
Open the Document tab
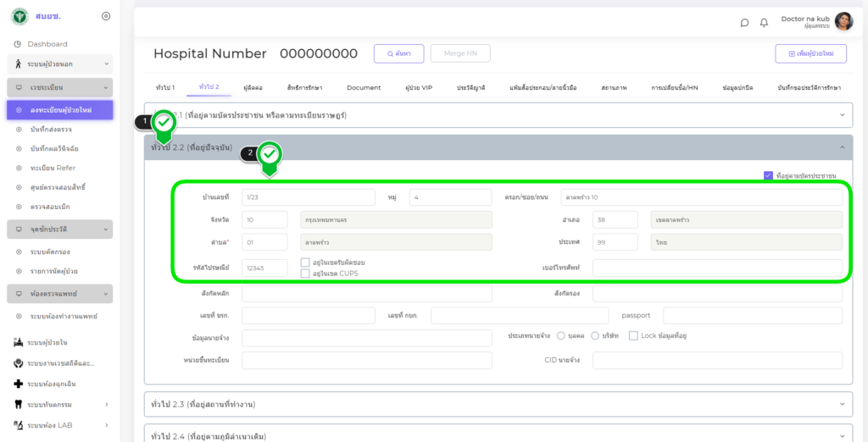(x=364, y=87)
